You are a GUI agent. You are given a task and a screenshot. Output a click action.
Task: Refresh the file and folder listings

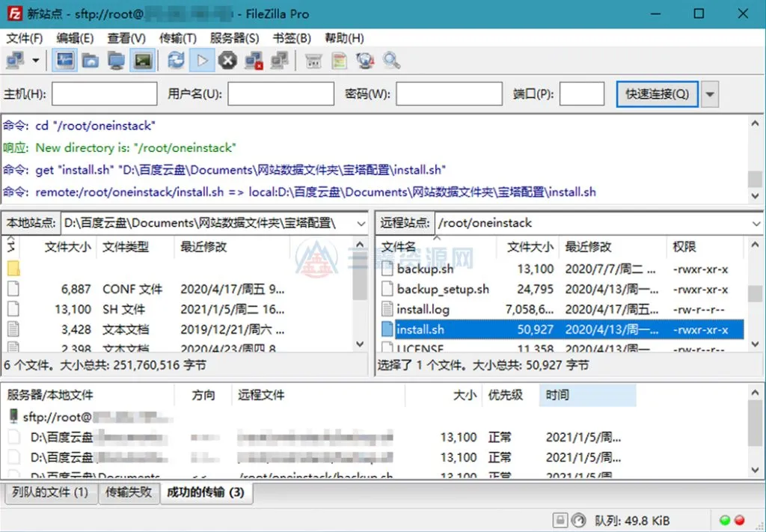tap(175, 60)
